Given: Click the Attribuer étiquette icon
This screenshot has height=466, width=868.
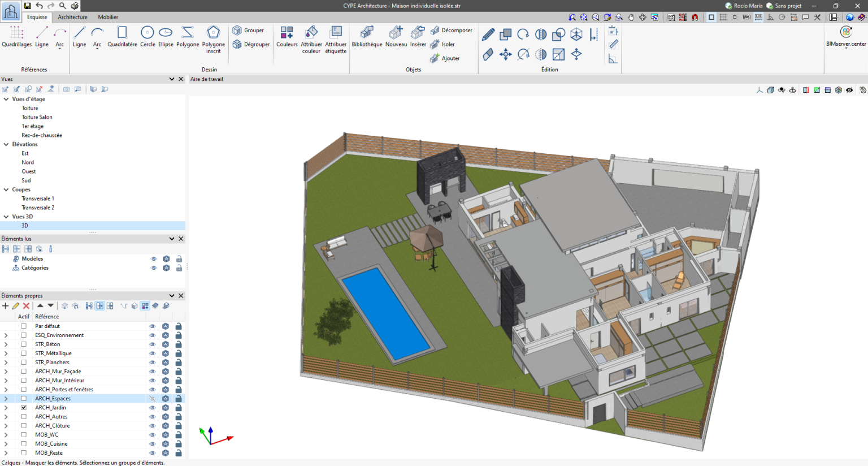Looking at the screenshot, I should click(336, 40).
